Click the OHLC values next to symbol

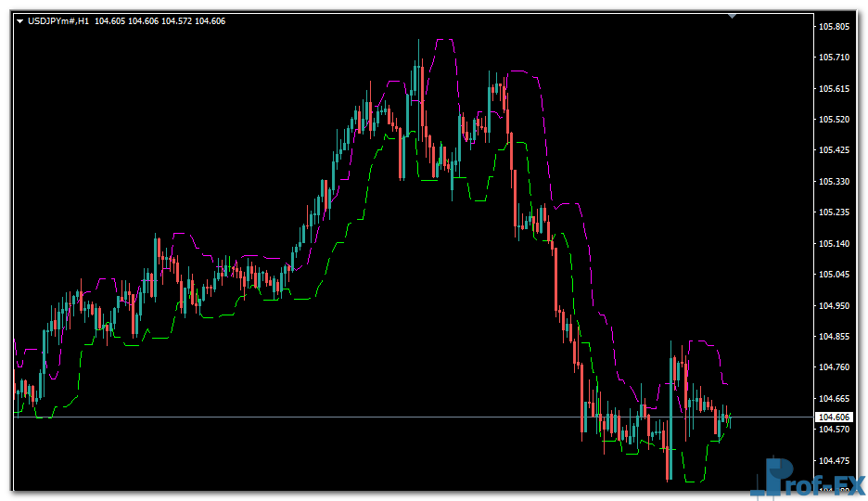(x=160, y=20)
